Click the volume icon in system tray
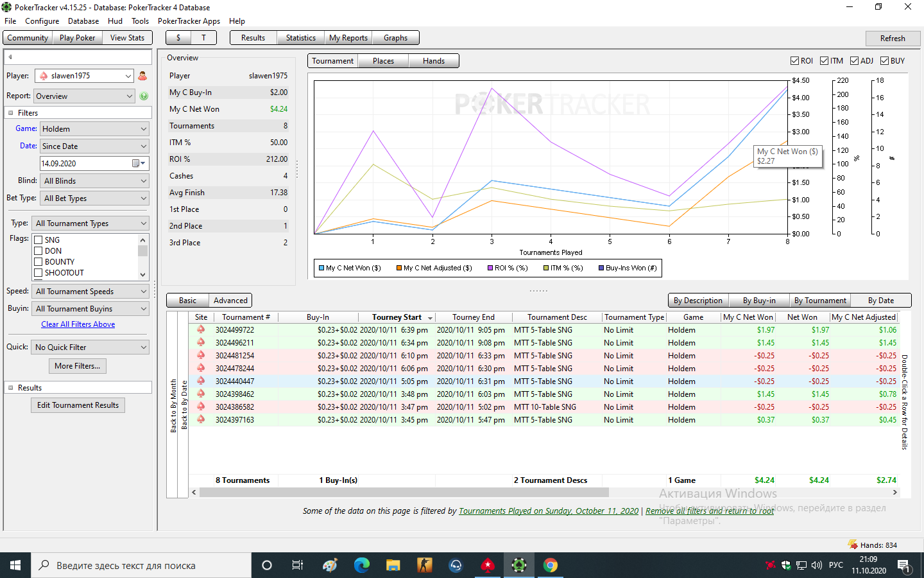Image resolution: width=924 pixels, height=578 pixels. click(816, 565)
